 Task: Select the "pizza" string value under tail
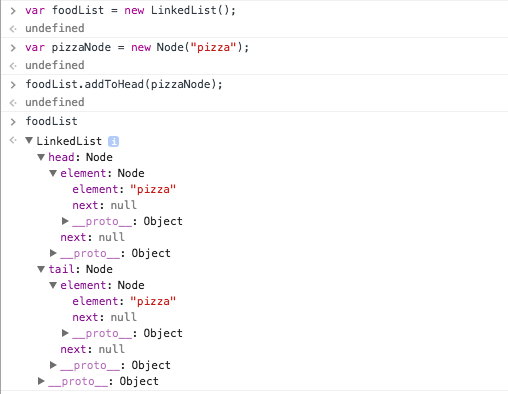click(153, 301)
